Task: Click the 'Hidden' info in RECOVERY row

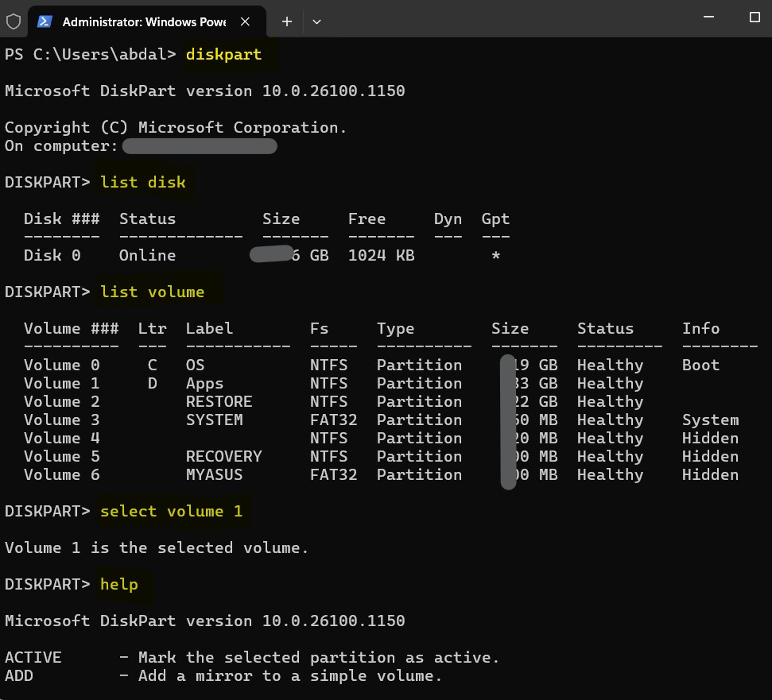Action: [711, 456]
